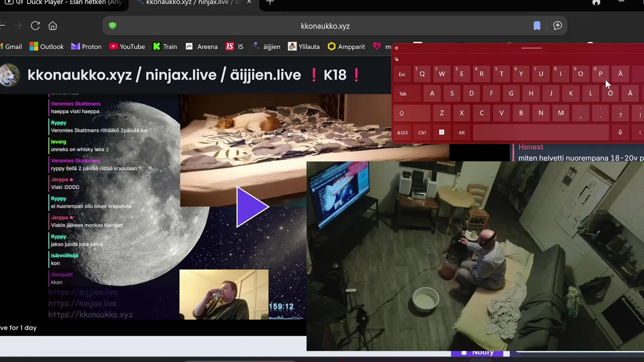Open the AI chat icon in address bar
The image size is (644, 362).
point(557,26)
